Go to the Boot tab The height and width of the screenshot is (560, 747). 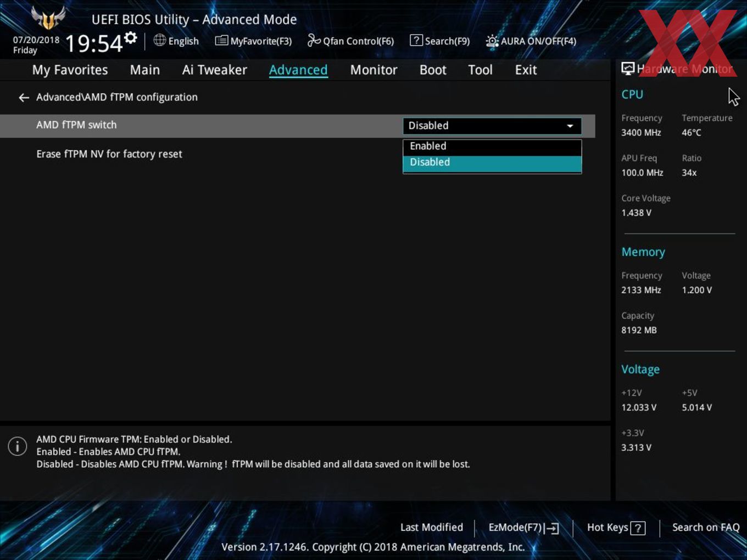433,70
